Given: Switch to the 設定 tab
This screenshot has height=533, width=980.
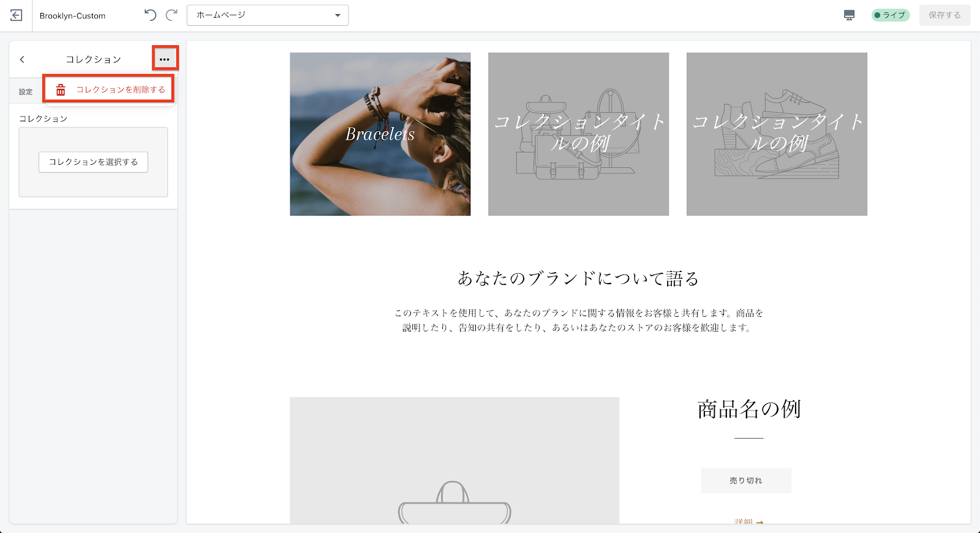Looking at the screenshot, I should (x=26, y=92).
